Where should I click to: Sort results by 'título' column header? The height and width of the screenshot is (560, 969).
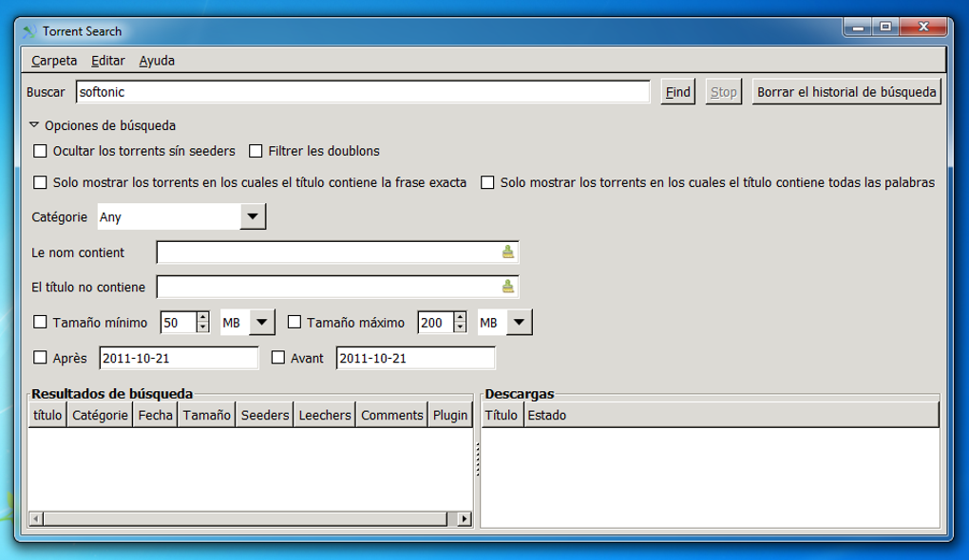[47, 415]
